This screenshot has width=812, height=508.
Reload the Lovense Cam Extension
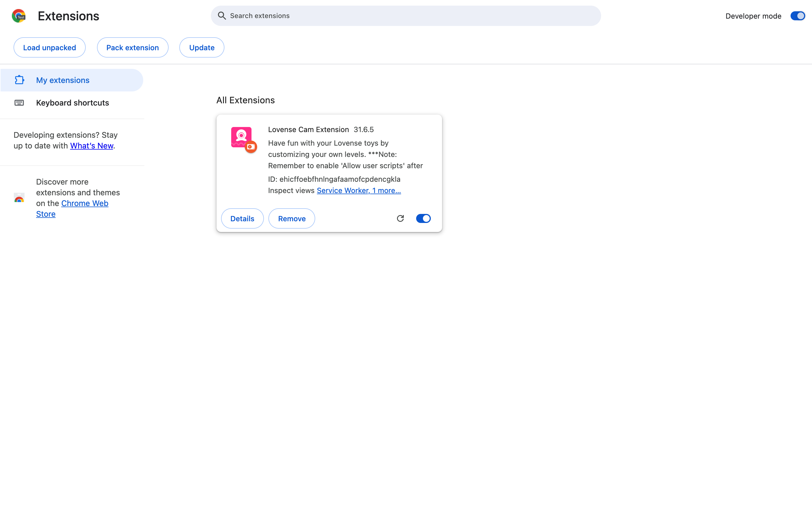coord(400,218)
